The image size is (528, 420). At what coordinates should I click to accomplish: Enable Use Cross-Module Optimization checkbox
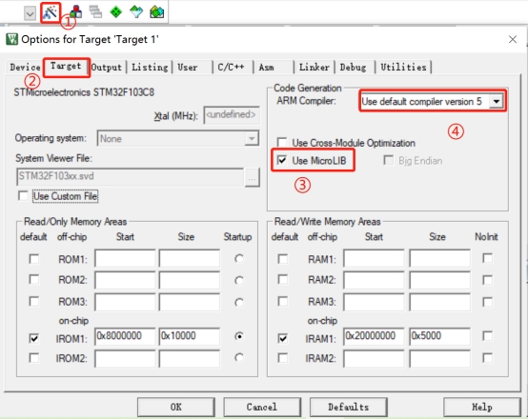[x=282, y=142]
